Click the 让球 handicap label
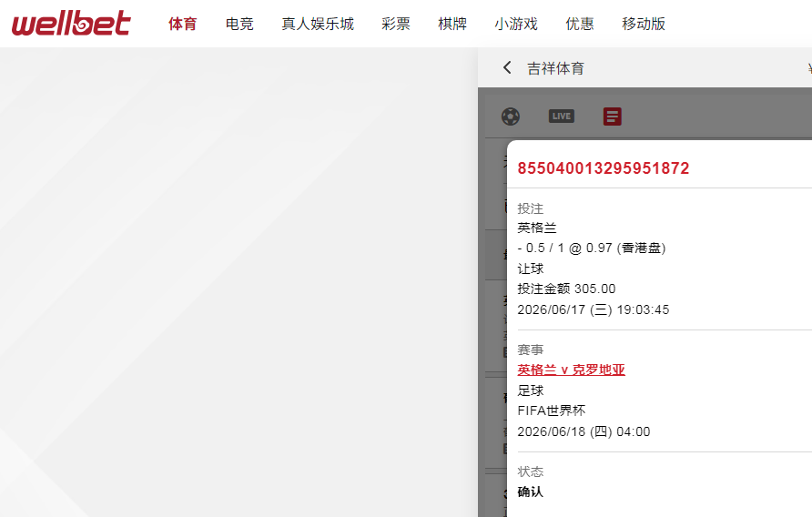 coord(531,269)
